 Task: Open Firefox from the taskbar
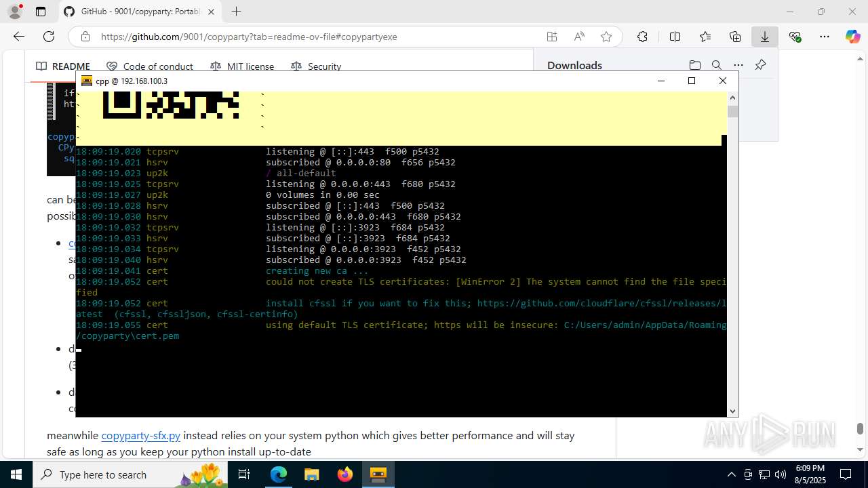point(345,474)
